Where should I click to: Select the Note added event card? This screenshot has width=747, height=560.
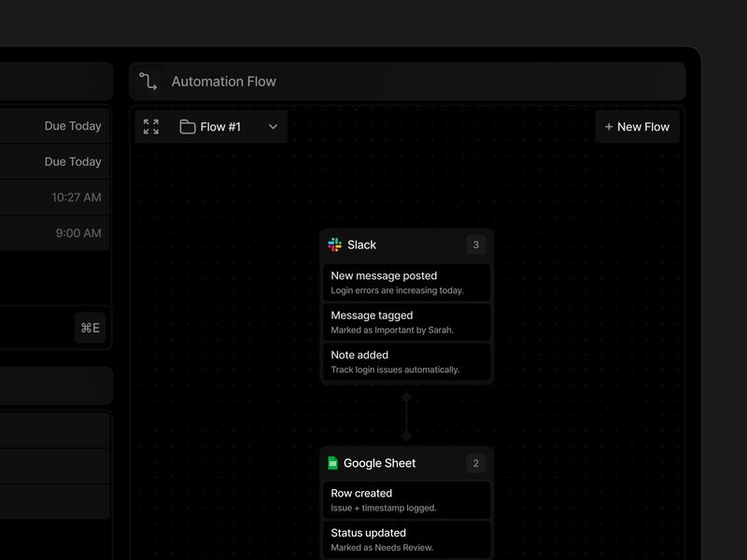point(407,362)
